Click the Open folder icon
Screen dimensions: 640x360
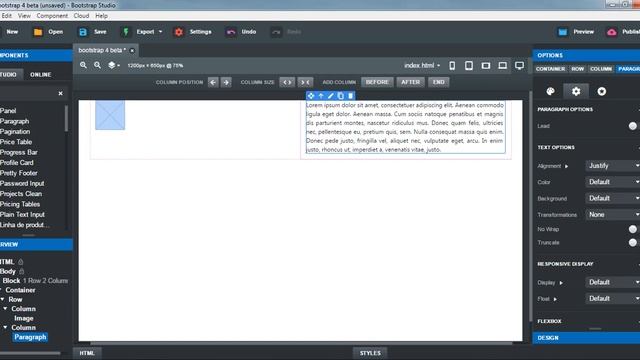38,32
